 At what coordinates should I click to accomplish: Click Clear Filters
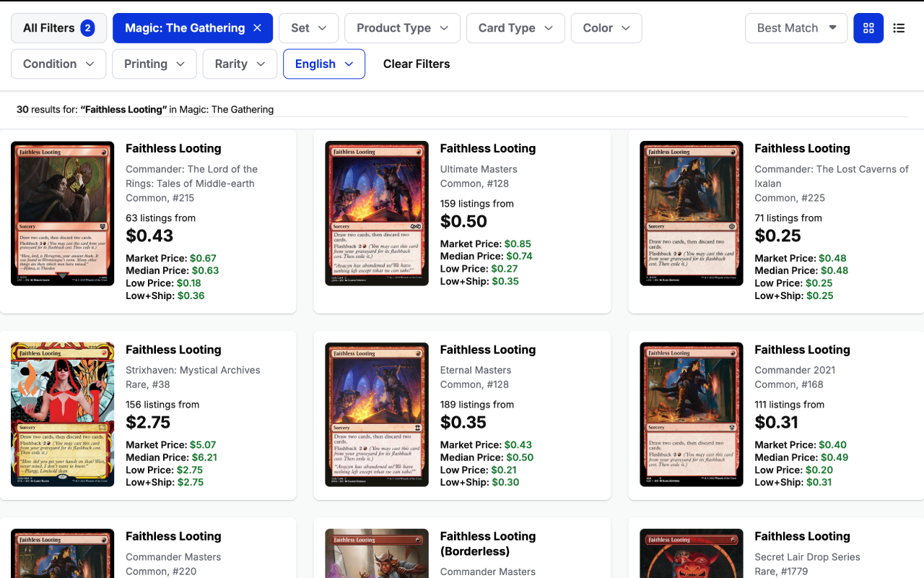[x=417, y=64]
